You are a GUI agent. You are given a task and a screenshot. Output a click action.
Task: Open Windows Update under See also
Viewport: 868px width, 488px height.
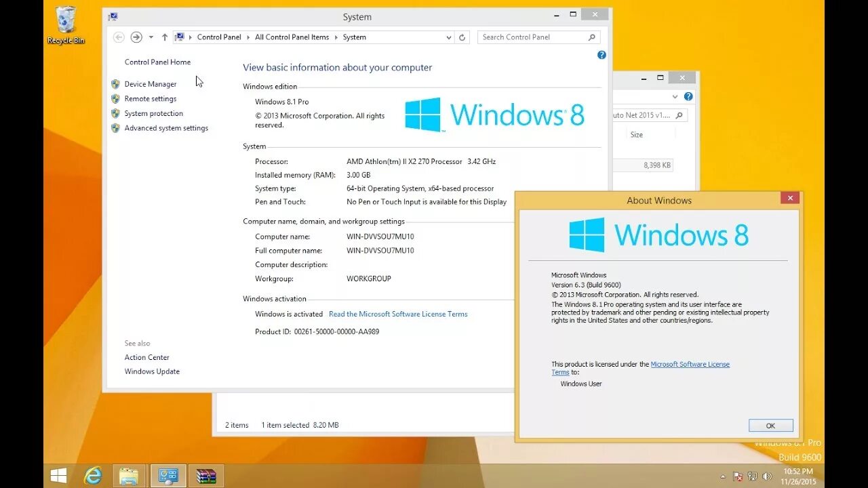click(x=152, y=371)
